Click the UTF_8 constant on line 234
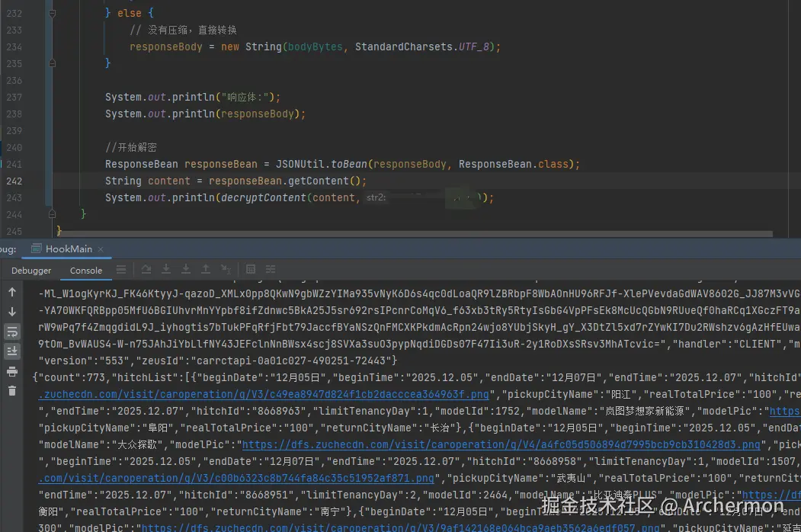801x532 pixels. [x=473, y=47]
